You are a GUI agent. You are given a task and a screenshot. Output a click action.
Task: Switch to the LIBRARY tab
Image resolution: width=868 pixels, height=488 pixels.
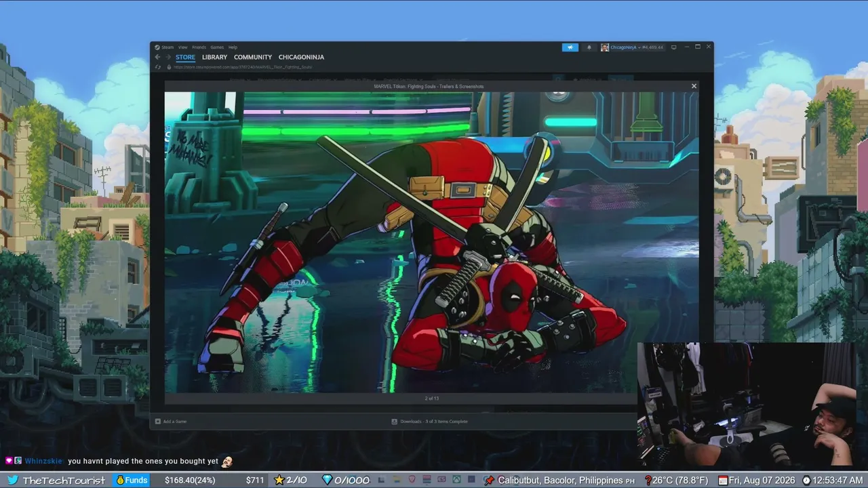214,58
